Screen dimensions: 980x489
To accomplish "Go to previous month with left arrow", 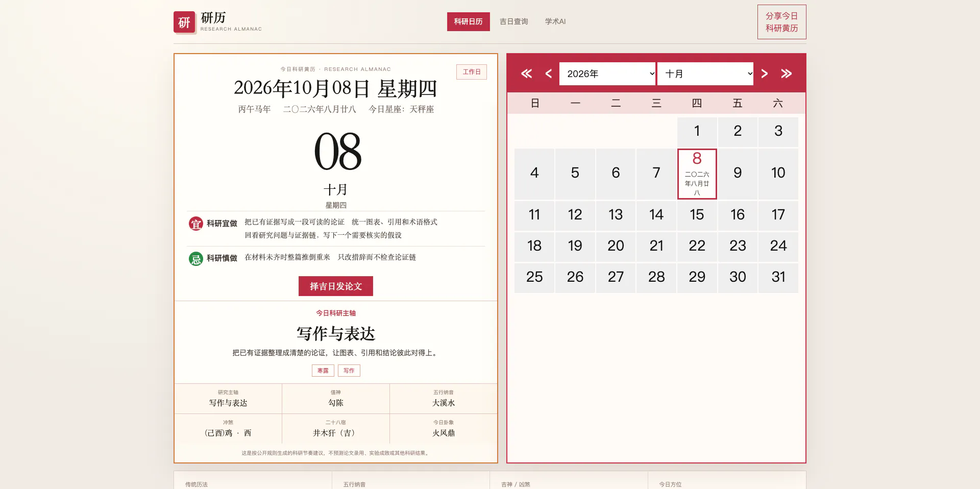I will [549, 74].
